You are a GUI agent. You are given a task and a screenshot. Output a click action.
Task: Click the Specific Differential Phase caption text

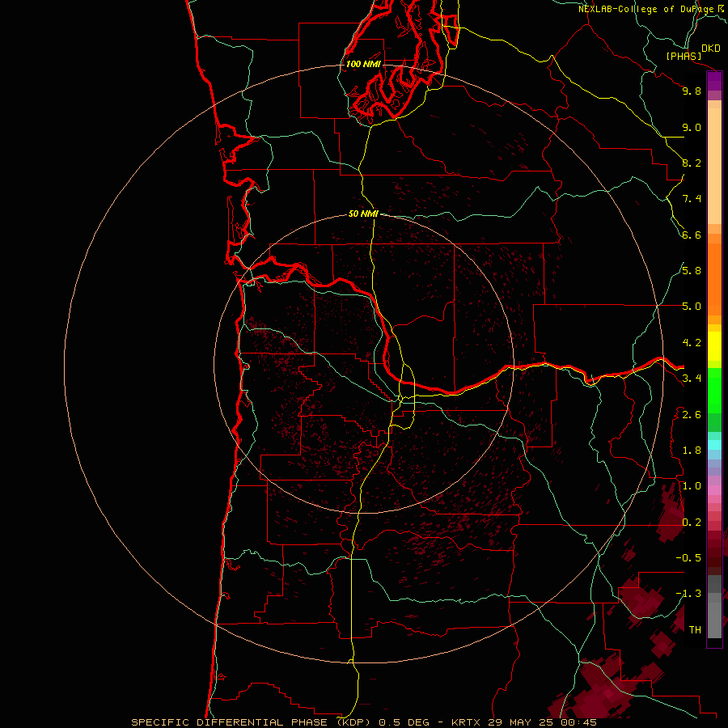pyautogui.click(x=252, y=722)
